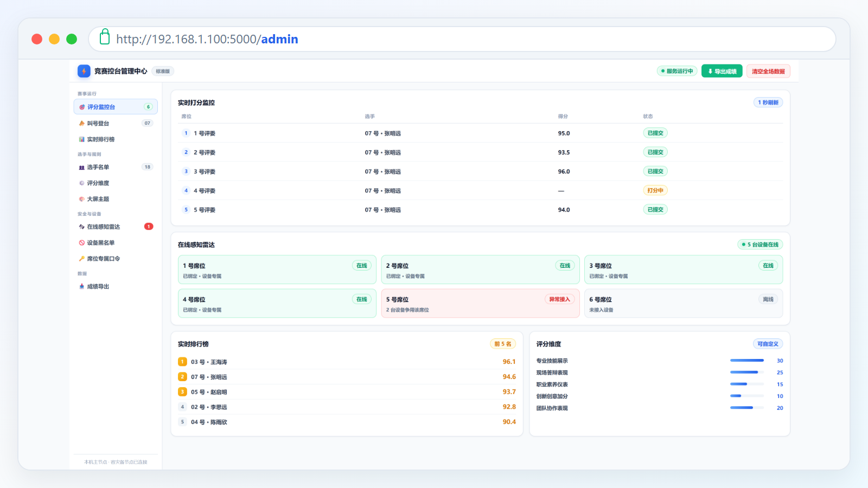Click the 1 秒刷新 badge
This screenshot has width=868, height=488.
tap(768, 102)
